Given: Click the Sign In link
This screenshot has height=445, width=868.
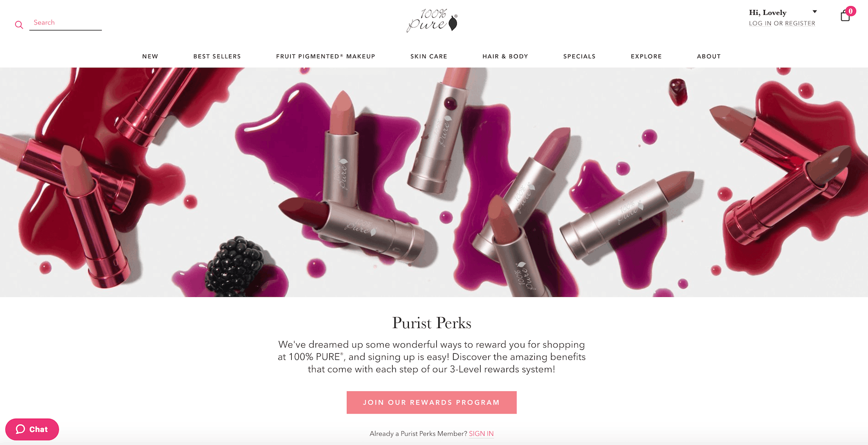Looking at the screenshot, I should pos(481,434).
